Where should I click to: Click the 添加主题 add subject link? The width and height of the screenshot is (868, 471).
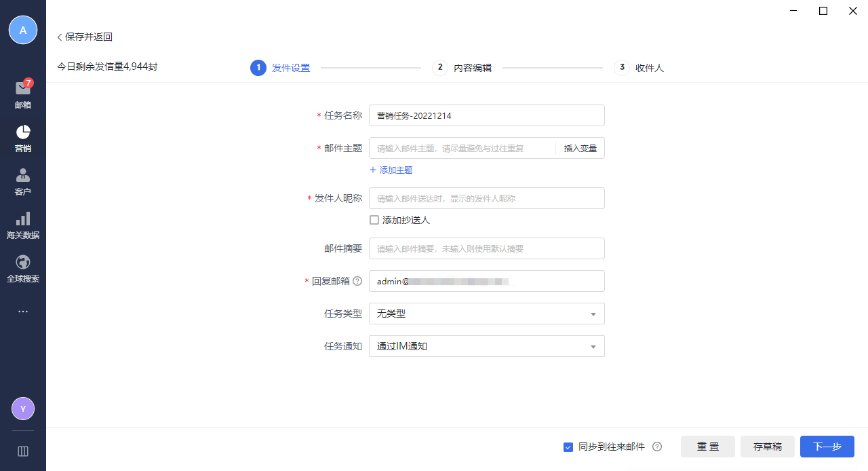click(391, 170)
